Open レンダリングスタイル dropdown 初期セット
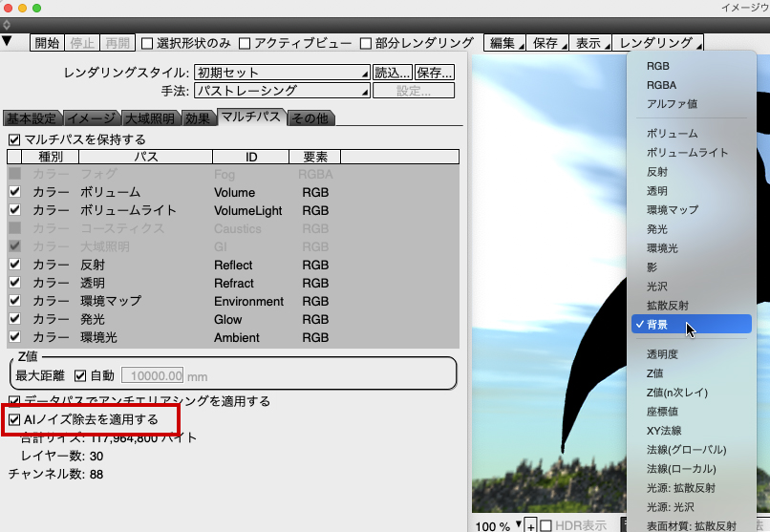The image size is (770, 532). point(282,73)
